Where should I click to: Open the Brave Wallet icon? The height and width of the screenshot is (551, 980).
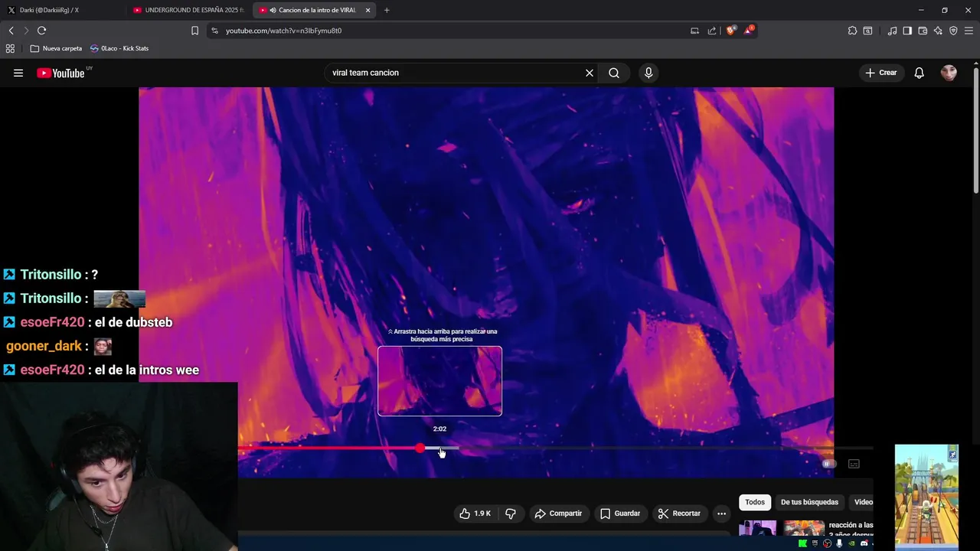(x=923, y=31)
